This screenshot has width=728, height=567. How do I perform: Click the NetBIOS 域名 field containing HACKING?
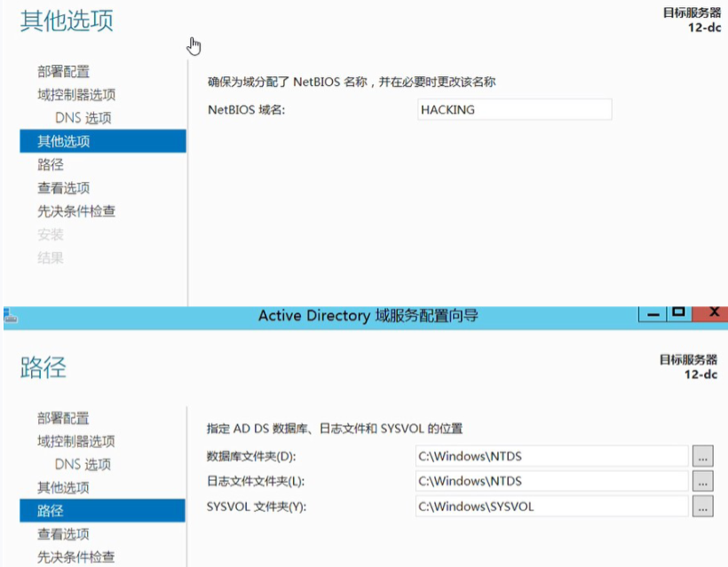coord(515,110)
